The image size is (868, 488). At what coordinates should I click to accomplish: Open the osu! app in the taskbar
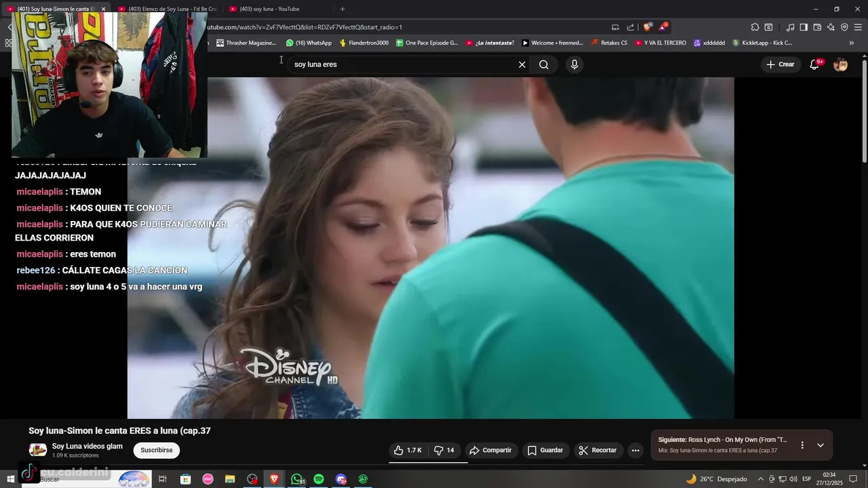208,479
